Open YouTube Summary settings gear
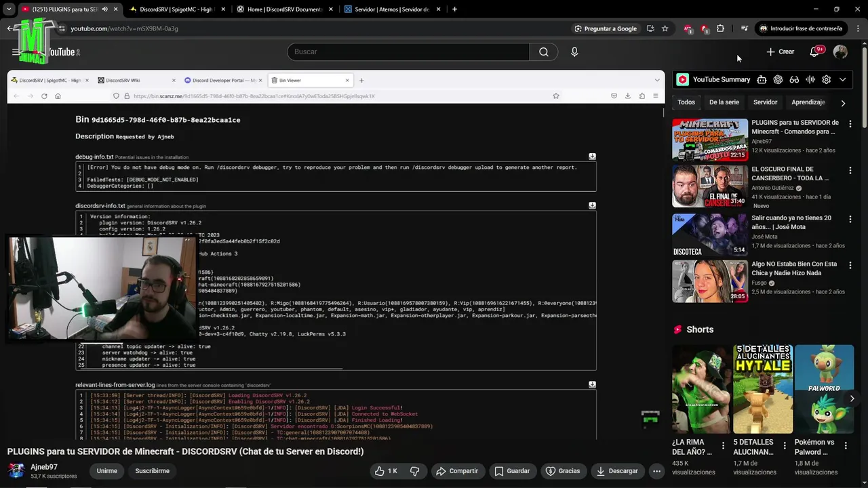Viewport: 868px width, 488px height. point(826,79)
